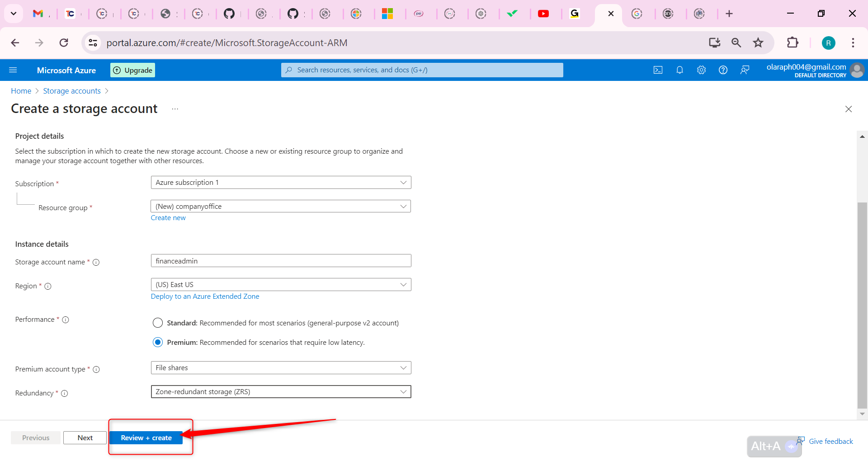Open the account avatar menu
Screen dimensions: 868x461
(x=857, y=70)
